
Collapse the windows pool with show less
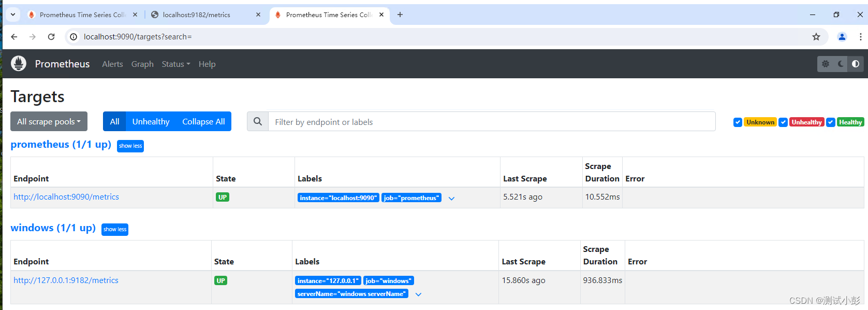click(115, 230)
